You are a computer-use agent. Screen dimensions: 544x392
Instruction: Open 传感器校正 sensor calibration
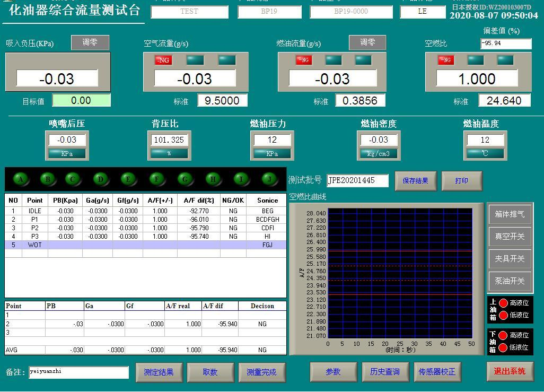point(437,372)
